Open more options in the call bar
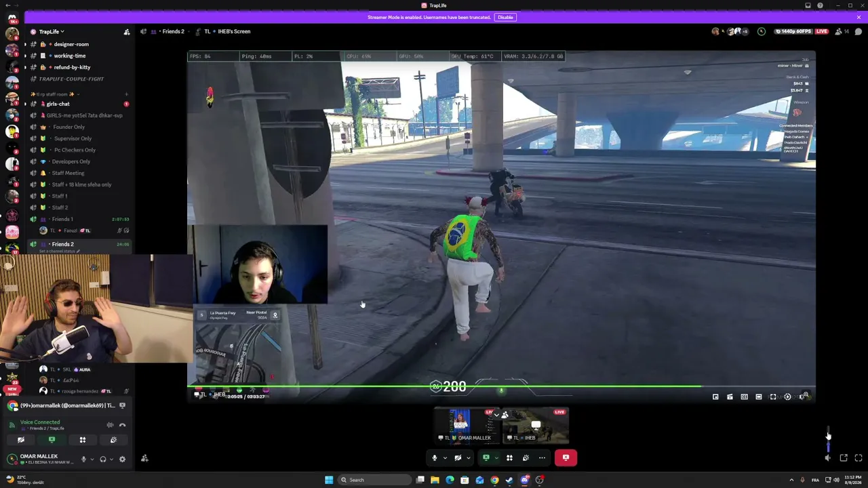Screen dimensions: 868x488 click(542, 458)
